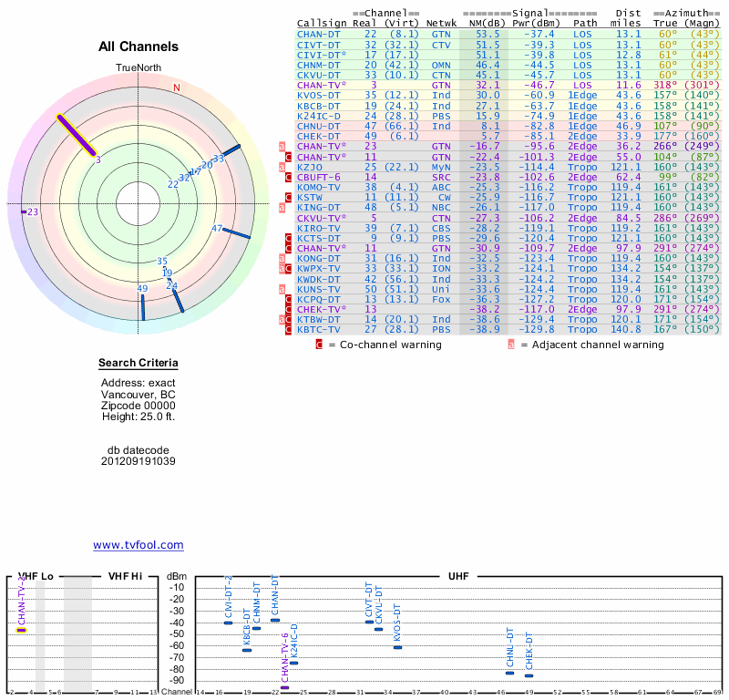The width and height of the screenshot is (729, 700).
Task: Open the KVOS-DT callsign entry
Action: click(x=319, y=95)
